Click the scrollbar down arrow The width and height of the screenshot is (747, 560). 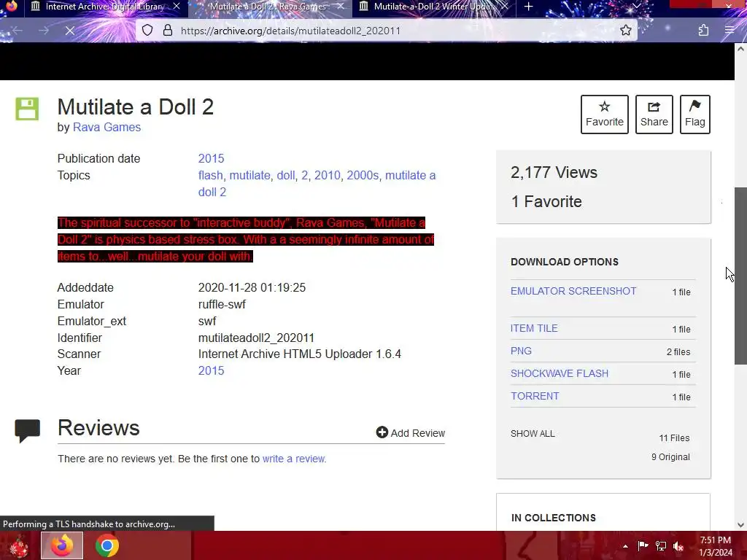pos(740,525)
